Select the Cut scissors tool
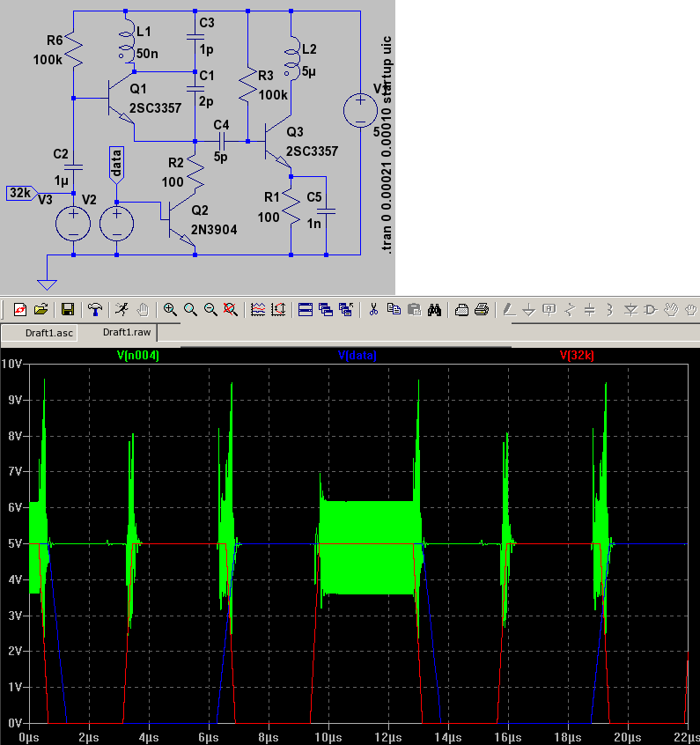This screenshot has width=700, height=745. [373, 310]
